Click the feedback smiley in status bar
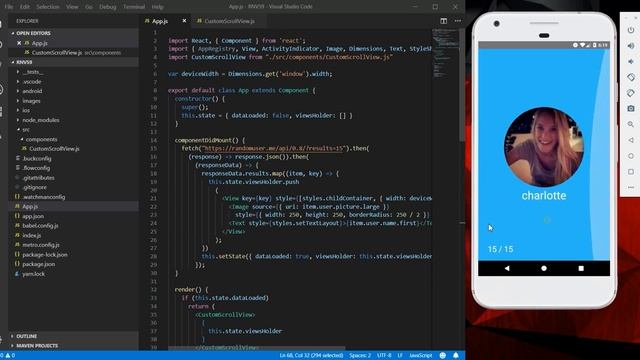Image resolution: width=640 pixels, height=360 pixels. 442,356
